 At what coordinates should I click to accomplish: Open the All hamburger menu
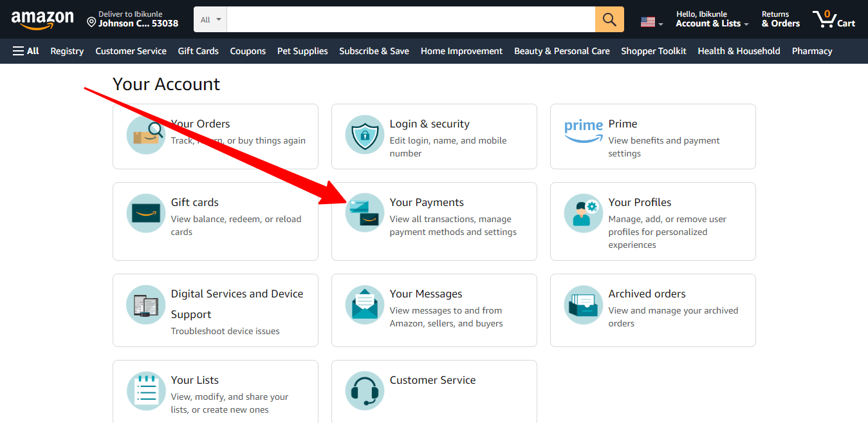click(26, 51)
